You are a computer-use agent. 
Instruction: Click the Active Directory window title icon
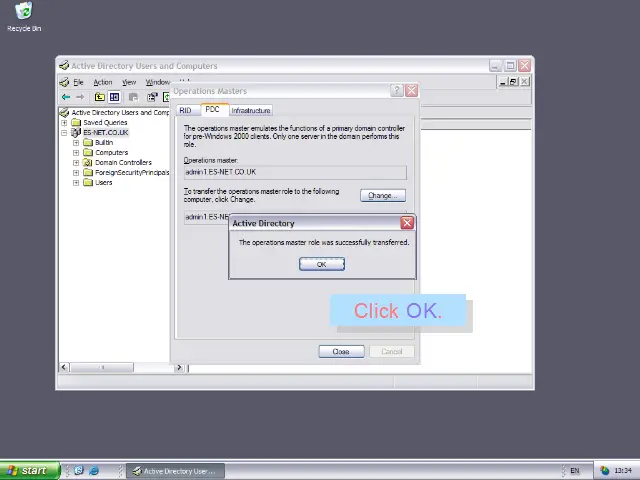click(x=64, y=65)
